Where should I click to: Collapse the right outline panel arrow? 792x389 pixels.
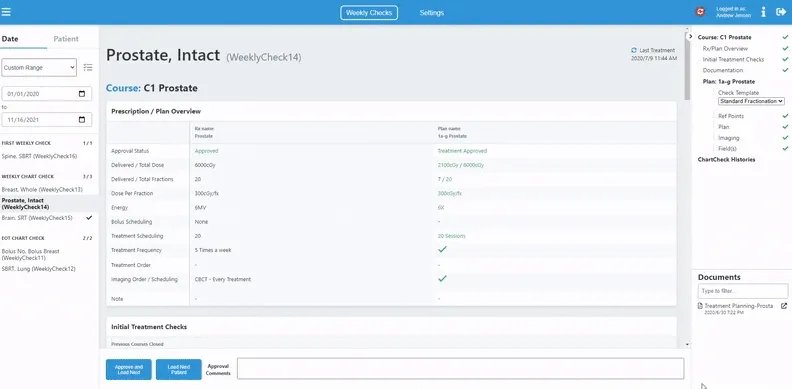pyautogui.click(x=690, y=36)
